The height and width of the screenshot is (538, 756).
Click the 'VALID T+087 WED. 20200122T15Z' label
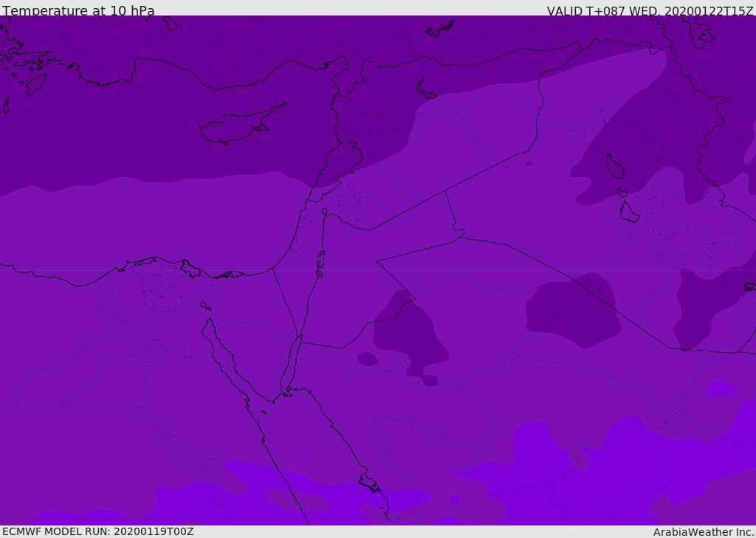tap(650, 10)
